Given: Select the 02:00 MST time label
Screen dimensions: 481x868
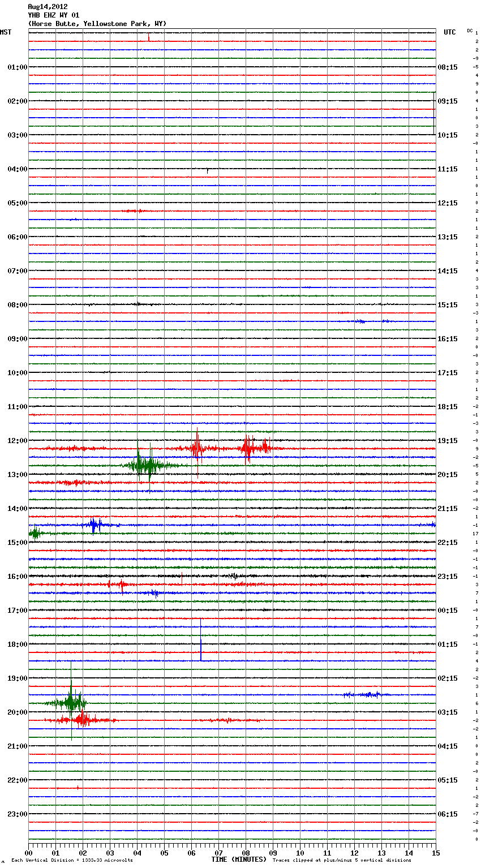Looking at the screenshot, I should (17, 101).
